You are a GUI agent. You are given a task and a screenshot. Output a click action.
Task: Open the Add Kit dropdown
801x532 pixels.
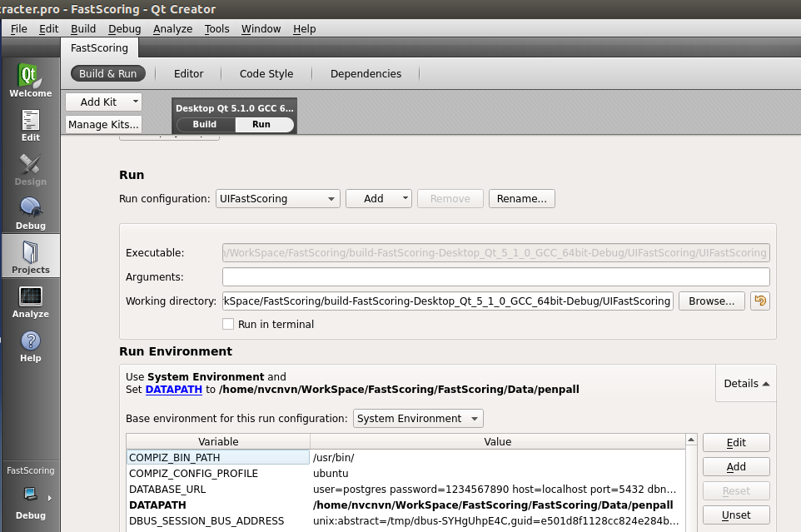[x=104, y=102]
